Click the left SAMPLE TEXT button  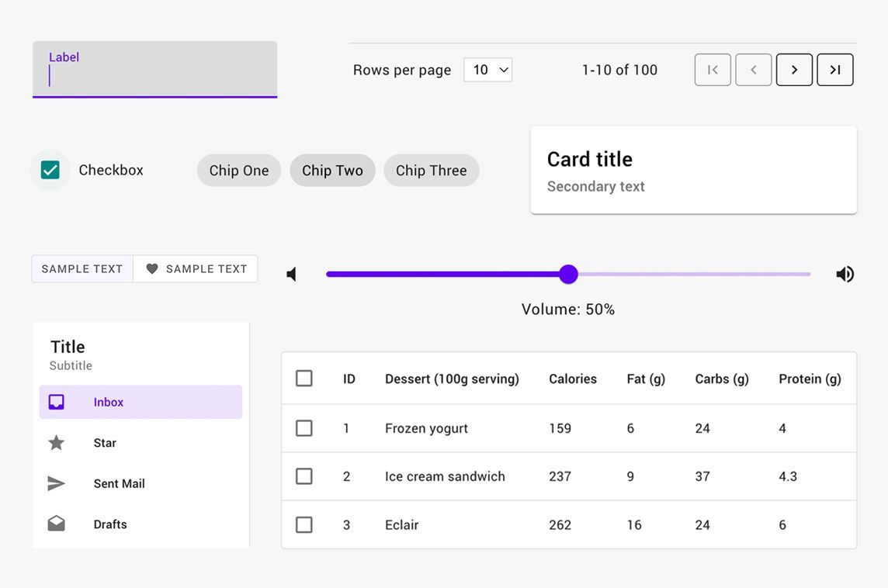[x=82, y=269]
